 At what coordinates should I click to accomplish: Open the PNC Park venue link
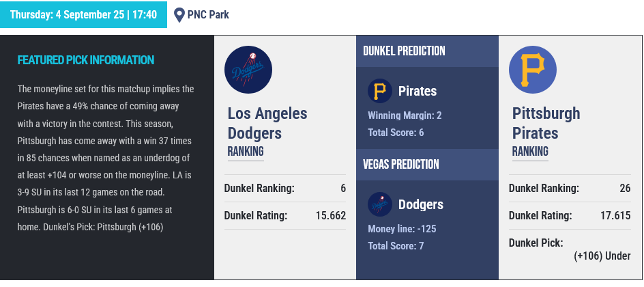coord(208,15)
